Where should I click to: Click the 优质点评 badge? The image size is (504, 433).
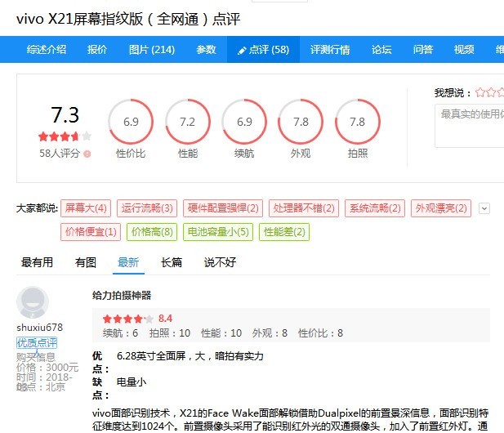[x=37, y=342]
